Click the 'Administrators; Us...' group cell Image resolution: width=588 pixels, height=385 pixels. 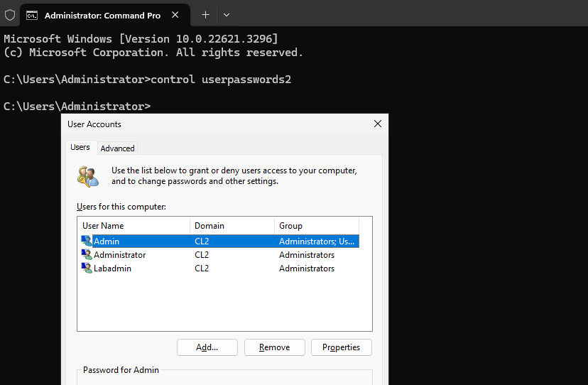pyautogui.click(x=317, y=242)
